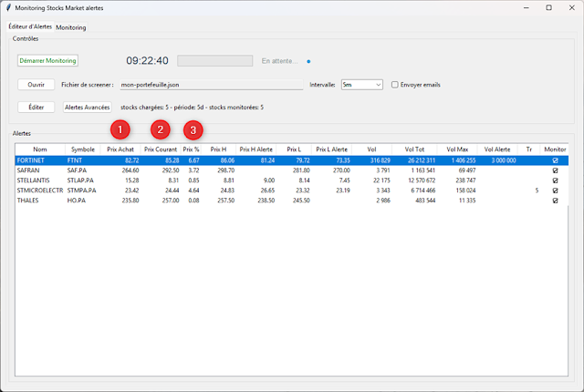Click the red circle marker numbered 1
584x392 pixels.
[120, 130]
